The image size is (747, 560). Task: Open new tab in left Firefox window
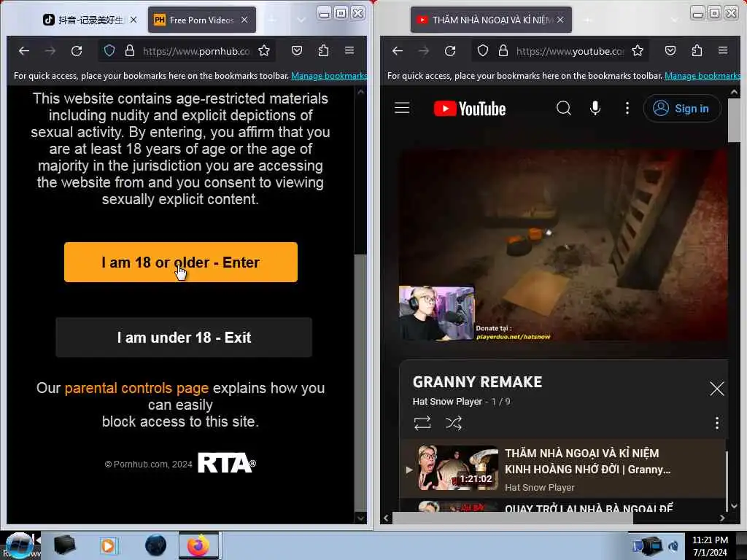tap(272, 20)
